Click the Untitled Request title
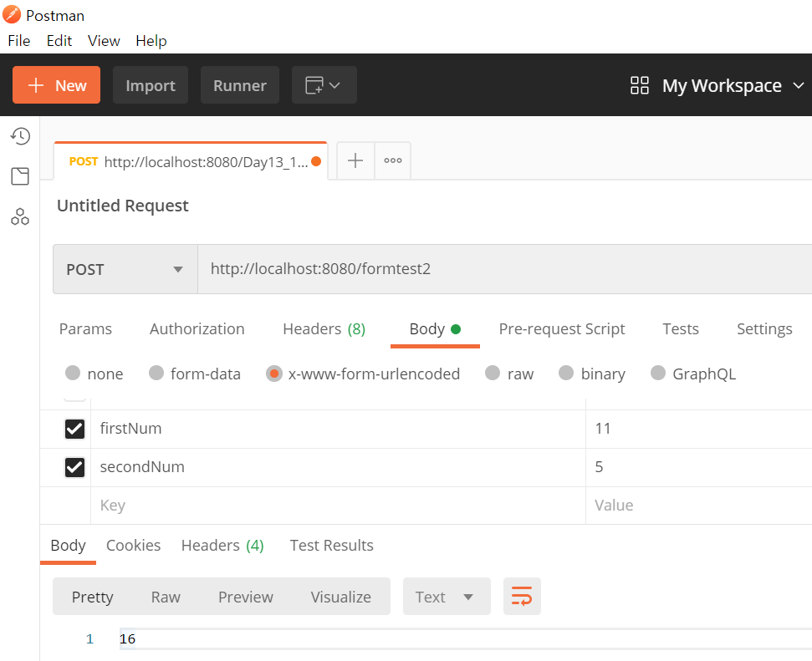 [123, 206]
